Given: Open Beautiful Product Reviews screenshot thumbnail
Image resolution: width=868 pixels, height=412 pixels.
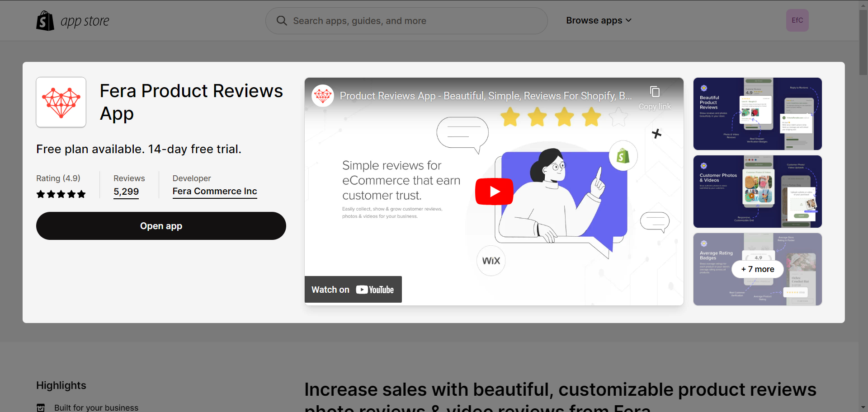Looking at the screenshot, I should pos(758,114).
